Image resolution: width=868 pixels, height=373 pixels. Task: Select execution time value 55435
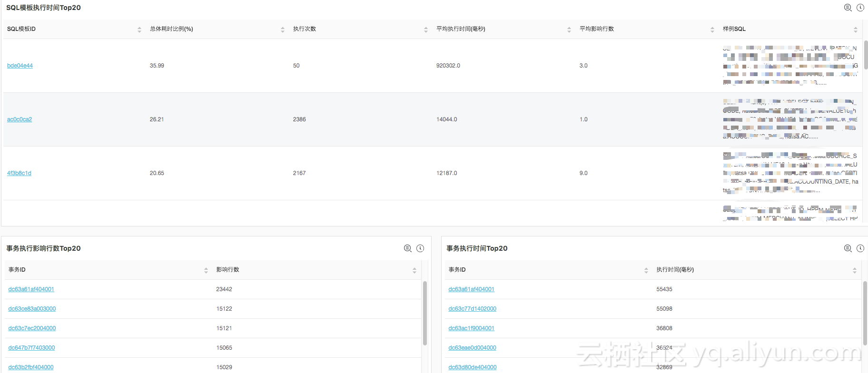click(664, 289)
